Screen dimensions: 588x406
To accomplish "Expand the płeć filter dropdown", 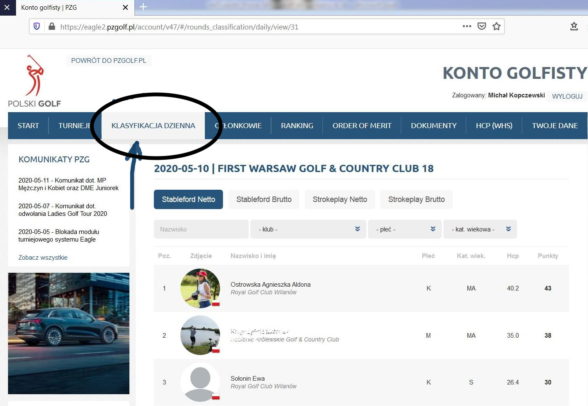I will (x=405, y=229).
